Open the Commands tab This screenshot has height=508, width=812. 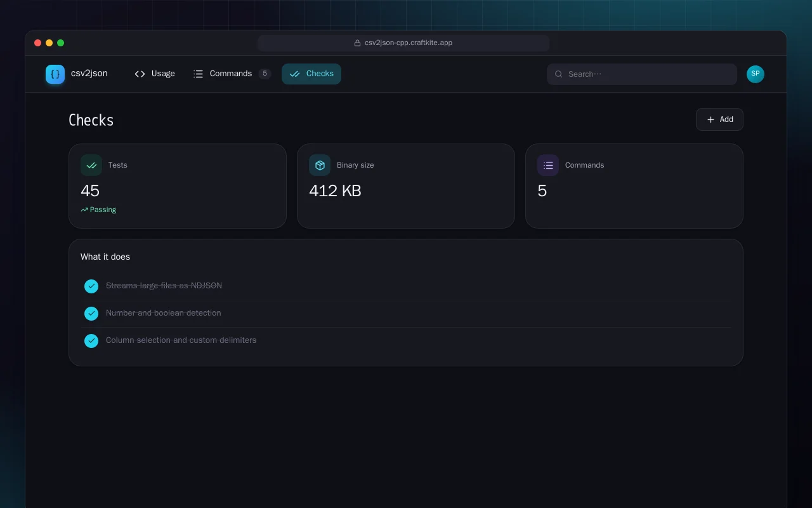point(232,74)
